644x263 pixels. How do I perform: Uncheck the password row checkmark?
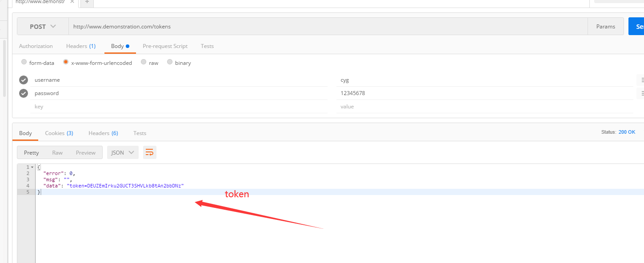click(x=24, y=93)
